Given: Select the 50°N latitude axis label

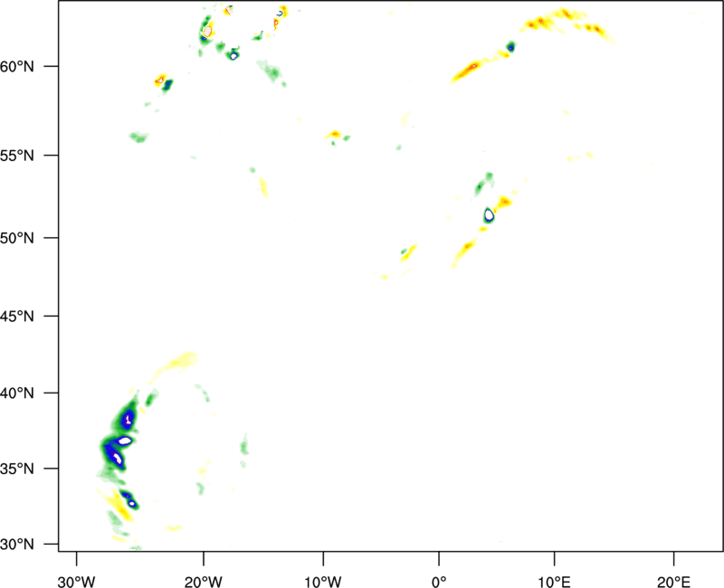Looking at the screenshot, I should (x=17, y=238).
